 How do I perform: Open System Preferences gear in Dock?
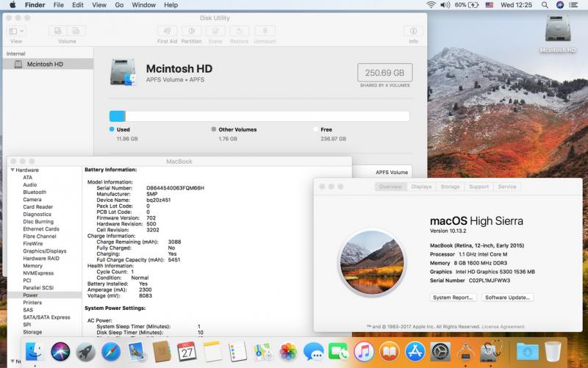click(x=440, y=352)
